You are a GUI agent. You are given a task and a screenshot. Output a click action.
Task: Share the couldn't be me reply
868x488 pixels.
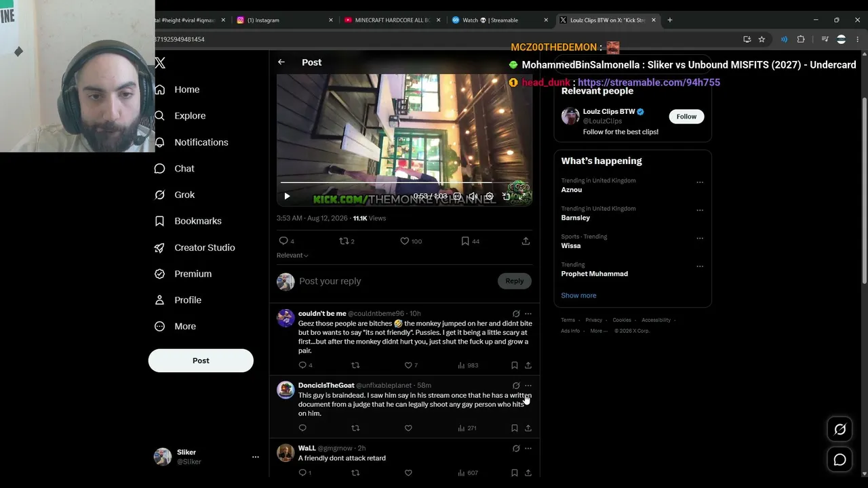click(x=528, y=365)
